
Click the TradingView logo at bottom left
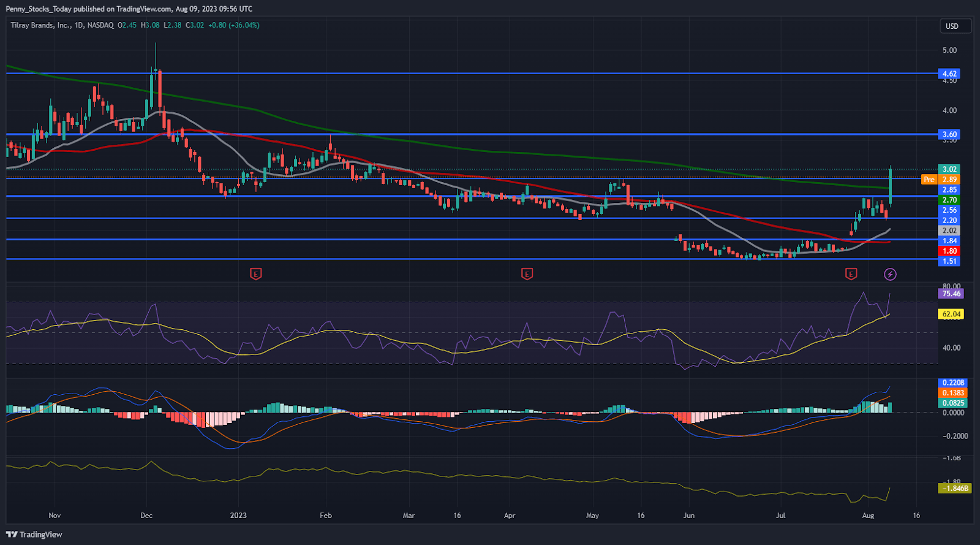tap(34, 535)
